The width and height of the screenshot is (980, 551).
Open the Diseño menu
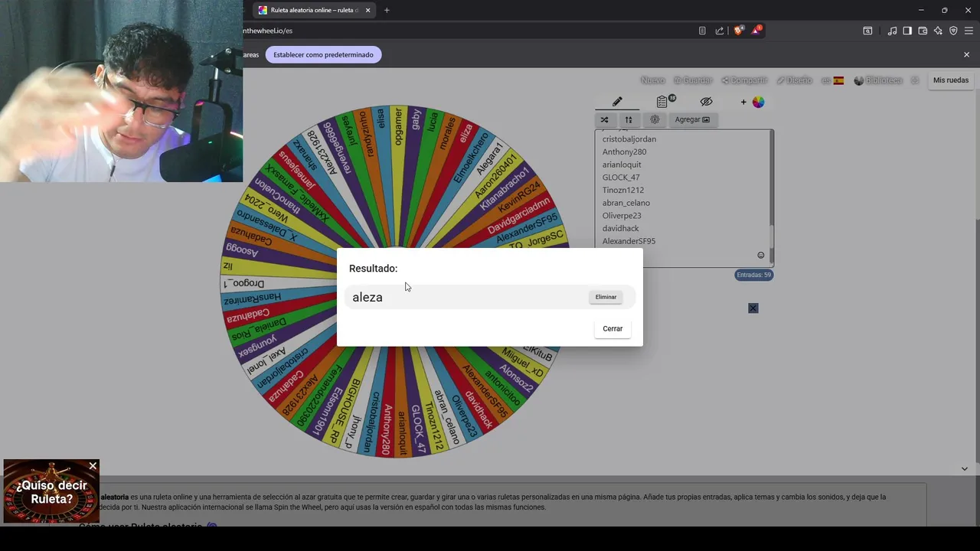[794, 80]
